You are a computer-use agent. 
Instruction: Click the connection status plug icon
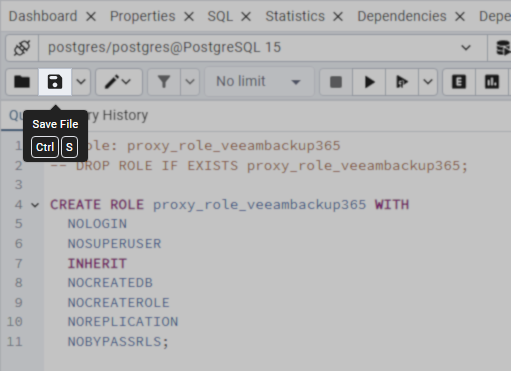22,48
